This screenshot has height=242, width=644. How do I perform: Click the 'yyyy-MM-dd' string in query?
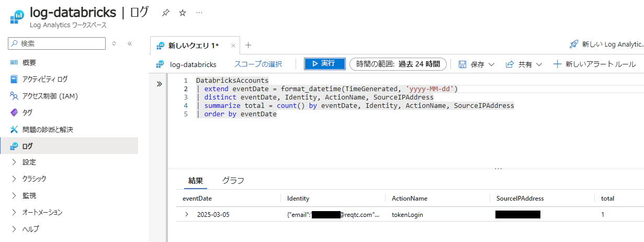coord(429,89)
